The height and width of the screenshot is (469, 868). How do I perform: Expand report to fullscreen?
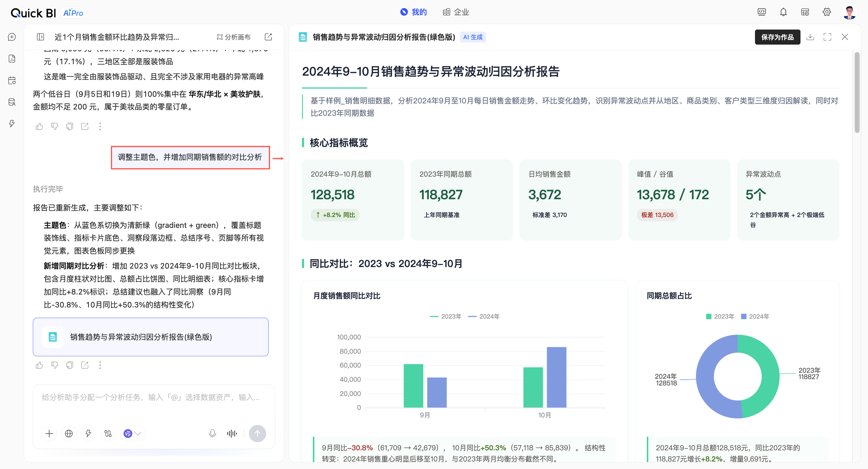827,37
